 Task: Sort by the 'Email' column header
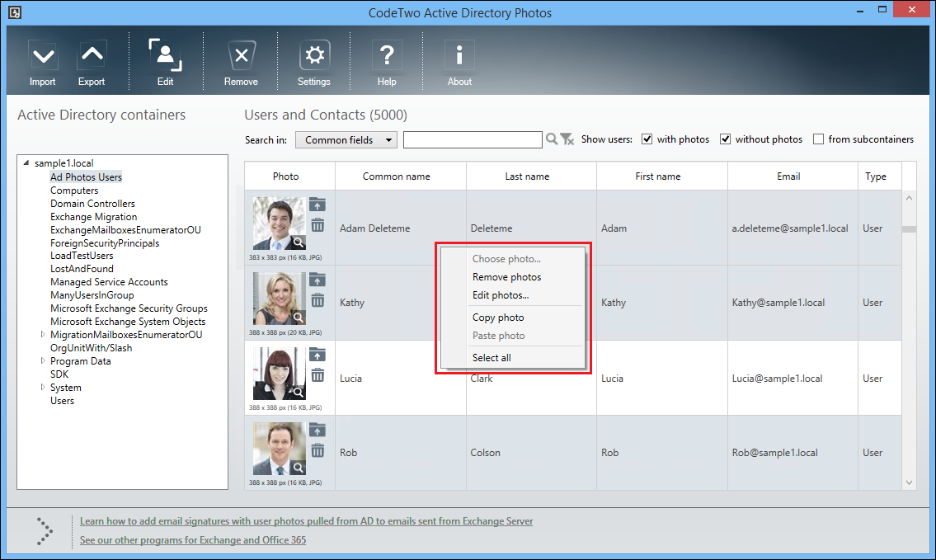[x=793, y=176]
